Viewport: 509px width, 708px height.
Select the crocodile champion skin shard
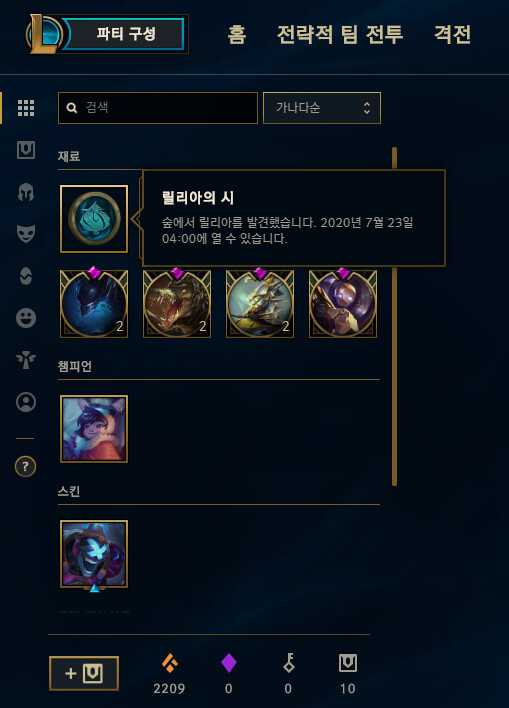click(177, 303)
